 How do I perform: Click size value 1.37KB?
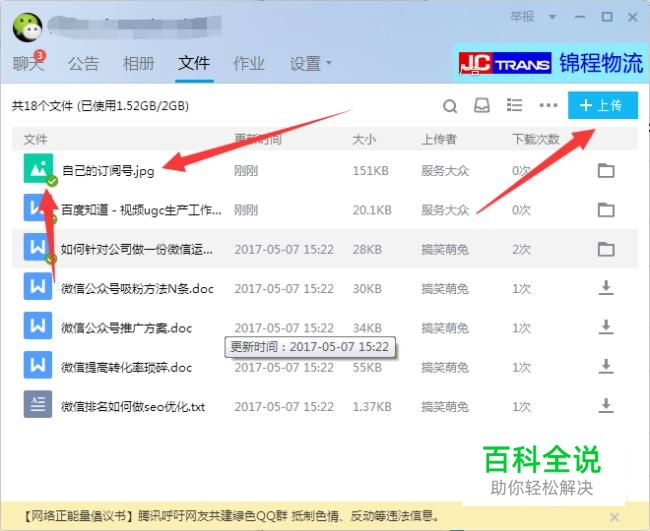pos(372,407)
